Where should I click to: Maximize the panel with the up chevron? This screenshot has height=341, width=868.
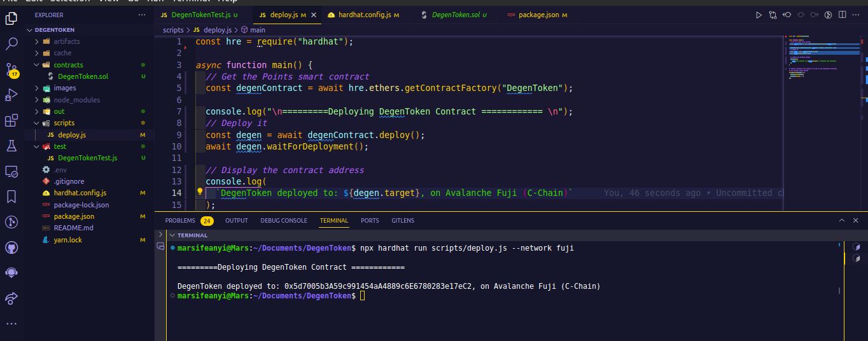tap(842, 220)
